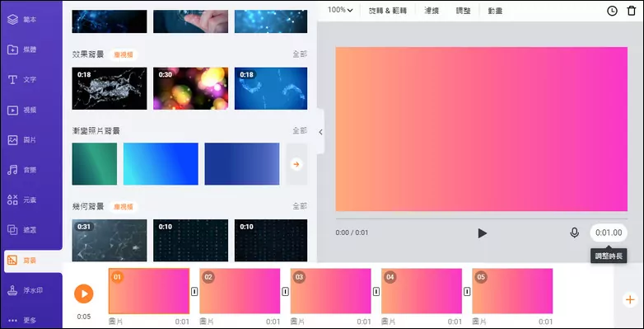Select timeline clip 05
Viewport: 644px width, 329px height.
click(x=512, y=291)
